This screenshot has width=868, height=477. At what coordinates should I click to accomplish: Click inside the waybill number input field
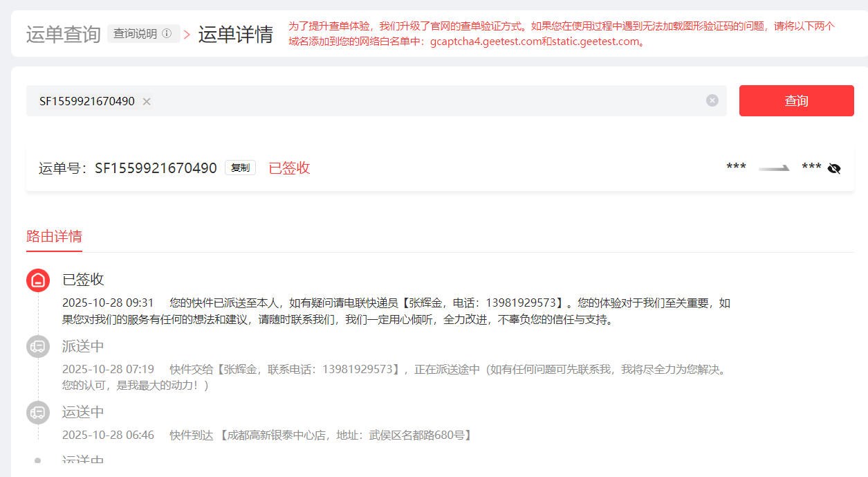415,101
